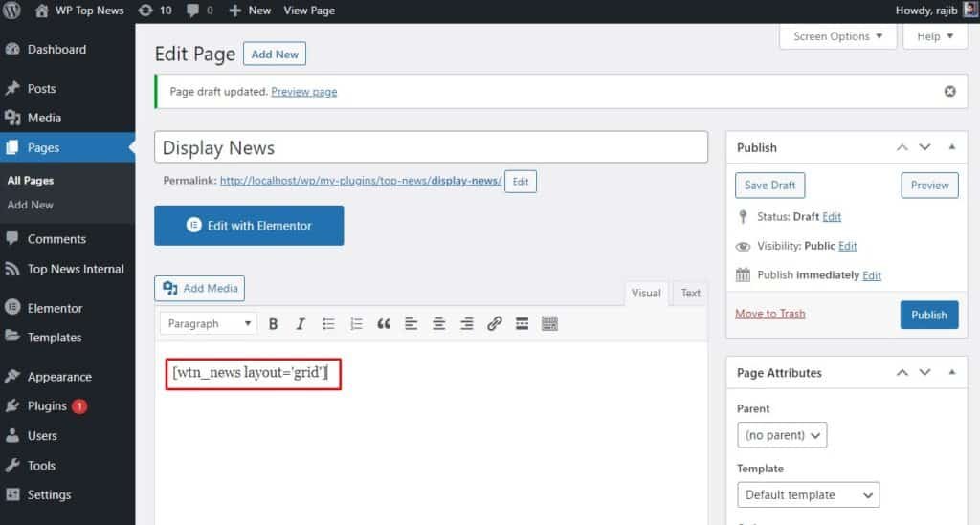
Task: Open Settings menu in sidebar
Action: (x=49, y=495)
